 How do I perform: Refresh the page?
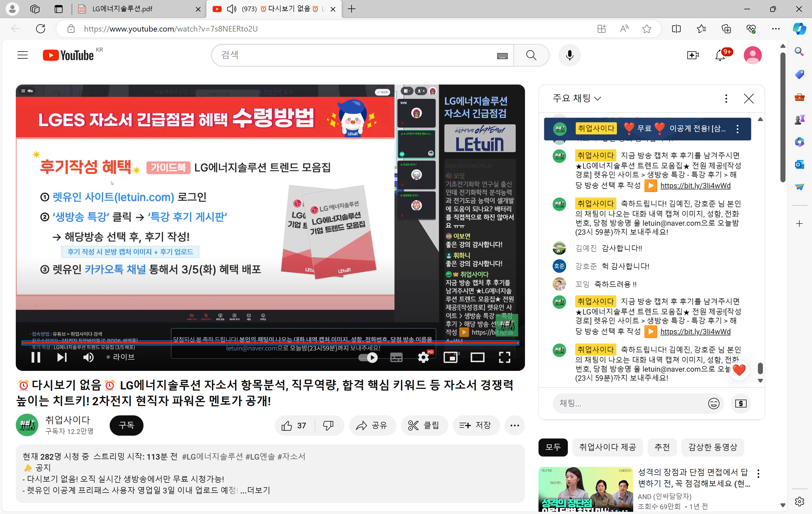tap(41, 29)
